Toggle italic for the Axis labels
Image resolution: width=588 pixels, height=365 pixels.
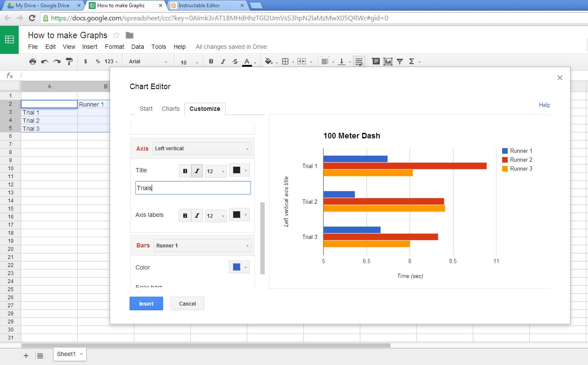[197, 215]
